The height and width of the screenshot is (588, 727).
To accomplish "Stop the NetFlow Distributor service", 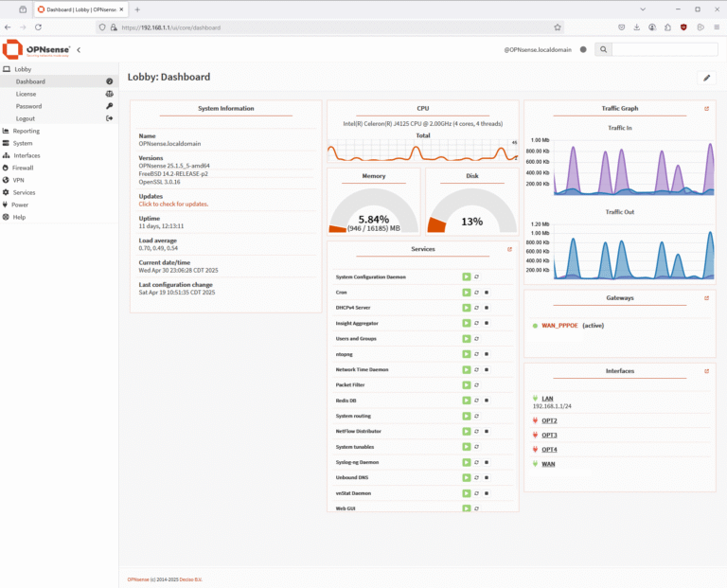I will point(487,431).
